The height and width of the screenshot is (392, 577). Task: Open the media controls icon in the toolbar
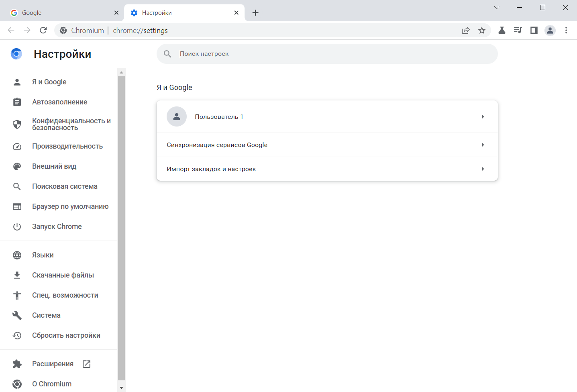pos(518,31)
